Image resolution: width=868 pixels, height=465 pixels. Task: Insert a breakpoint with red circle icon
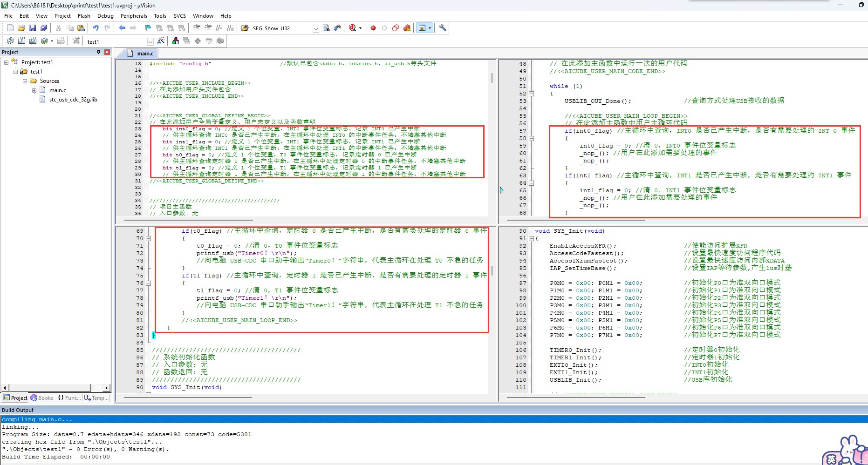click(373, 28)
